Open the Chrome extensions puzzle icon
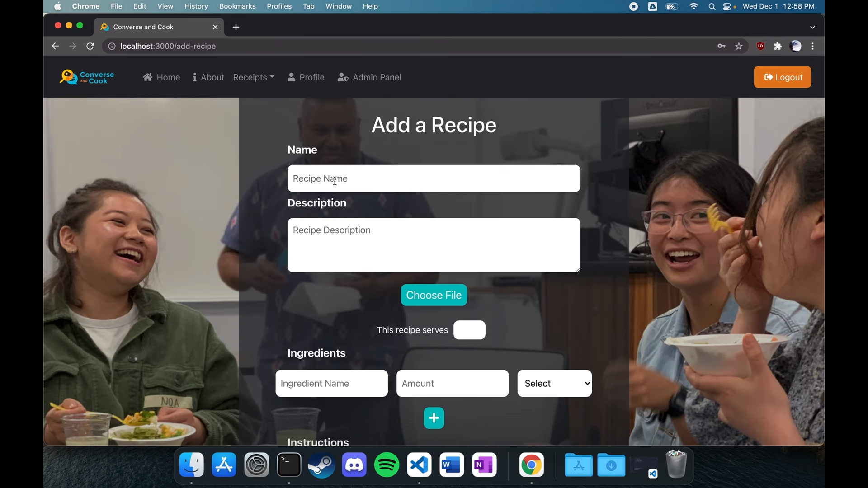The height and width of the screenshot is (488, 868). [x=778, y=46]
